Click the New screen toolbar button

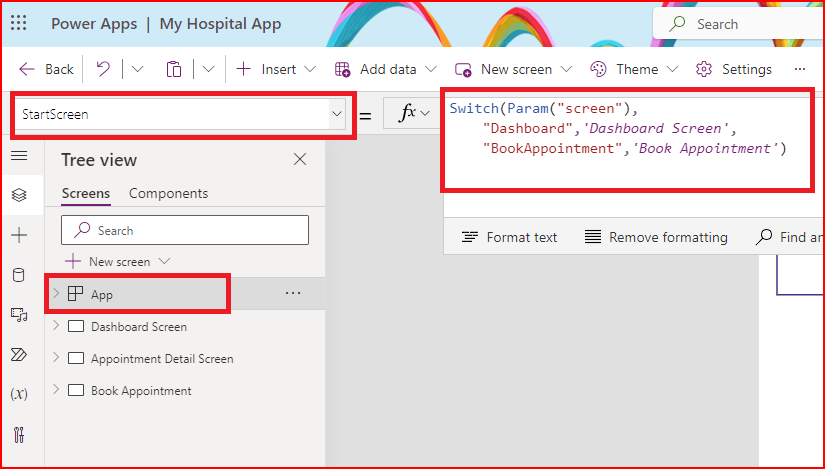[514, 69]
